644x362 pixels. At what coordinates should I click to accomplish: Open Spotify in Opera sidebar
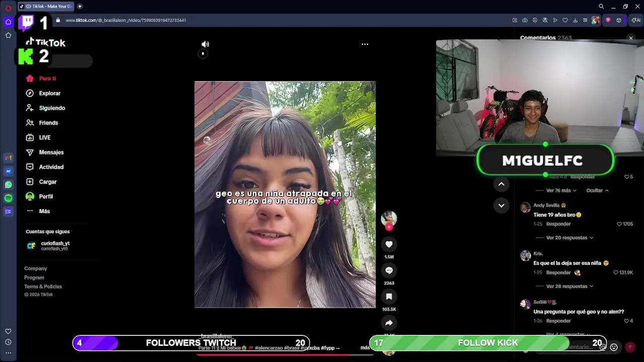tap(8, 198)
